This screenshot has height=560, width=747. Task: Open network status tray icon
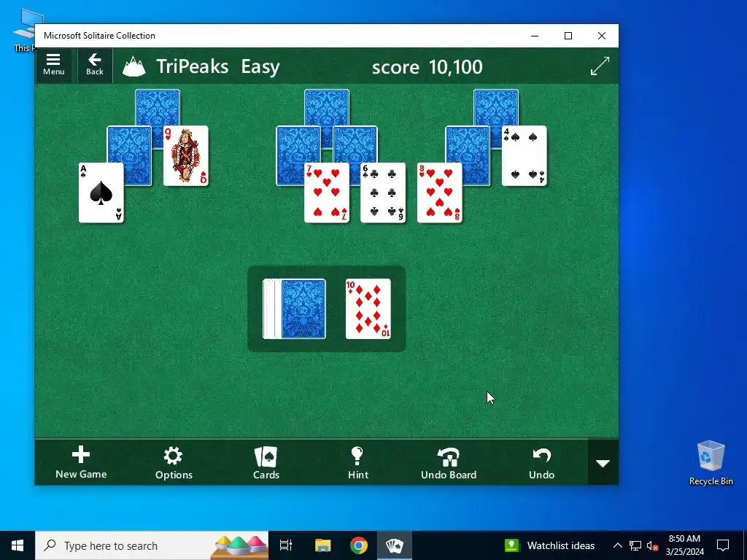click(x=635, y=545)
